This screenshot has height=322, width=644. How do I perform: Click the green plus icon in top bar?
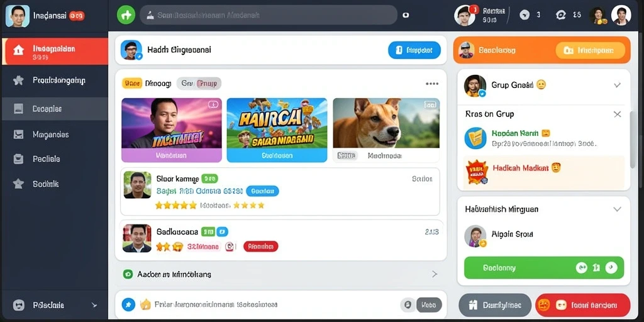coord(126,15)
